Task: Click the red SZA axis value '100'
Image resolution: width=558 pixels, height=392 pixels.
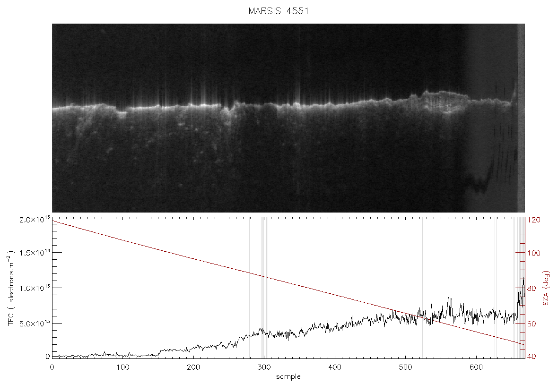Action: (x=534, y=253)
